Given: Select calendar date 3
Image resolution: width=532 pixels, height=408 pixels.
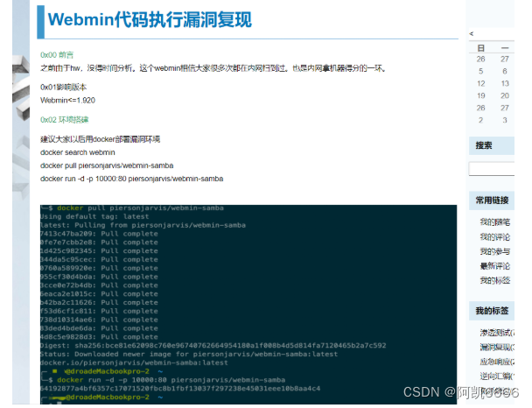Looking at the screenshot, I should [x=505, y=120].
